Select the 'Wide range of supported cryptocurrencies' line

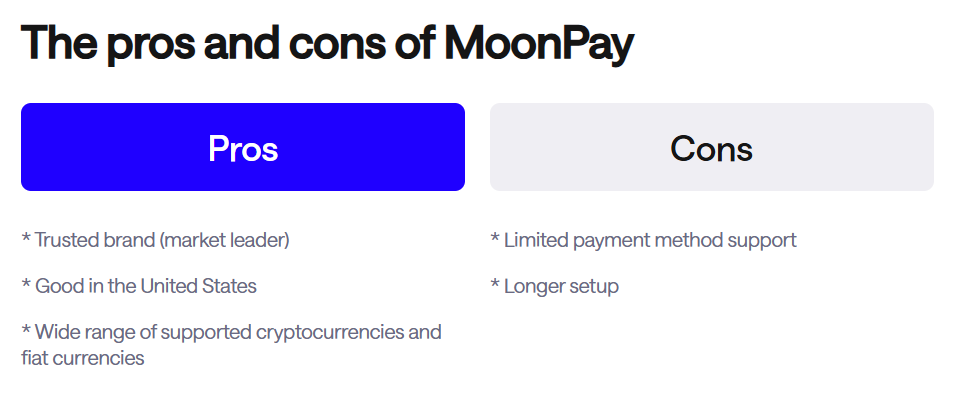pos(232,344)
